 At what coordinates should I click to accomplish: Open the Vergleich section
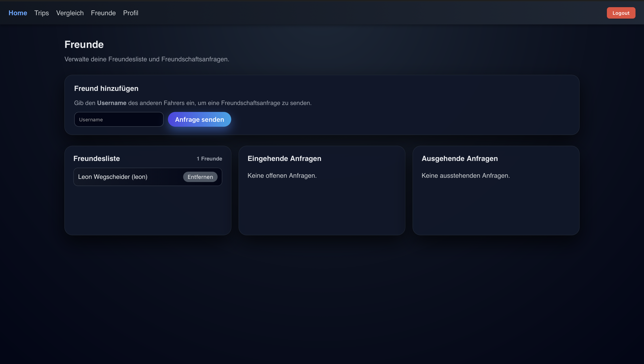(70, 13)
